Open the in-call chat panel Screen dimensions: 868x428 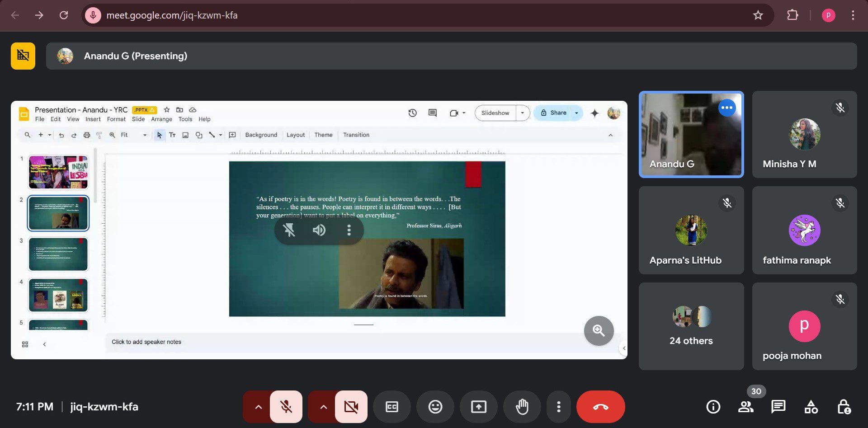(x=778, y=407)
